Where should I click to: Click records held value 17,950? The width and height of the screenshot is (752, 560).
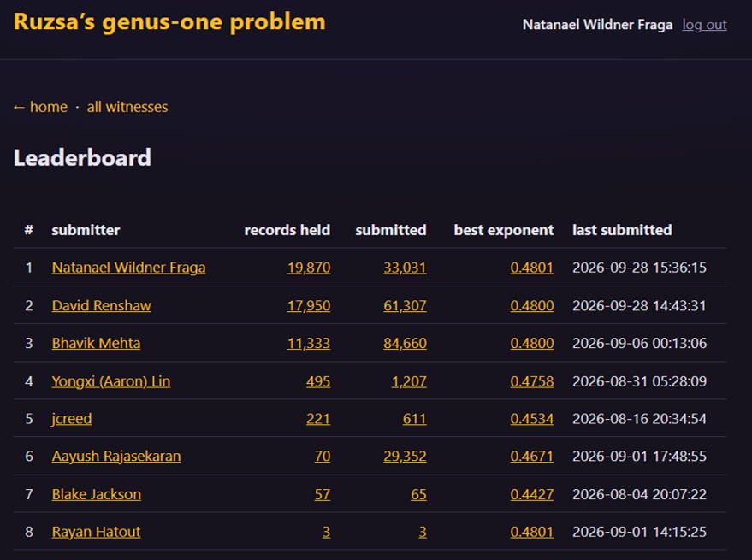[x=308, y=305]
